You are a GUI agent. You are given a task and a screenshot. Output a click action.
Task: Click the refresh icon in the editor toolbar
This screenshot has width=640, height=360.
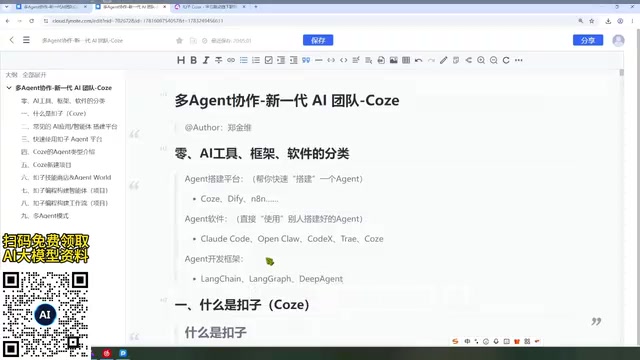(506, 60)
